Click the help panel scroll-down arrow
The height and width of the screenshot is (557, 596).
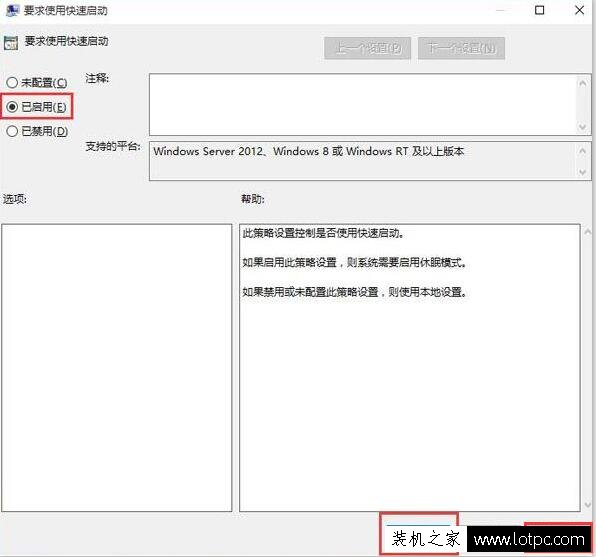tap(588, 505)
